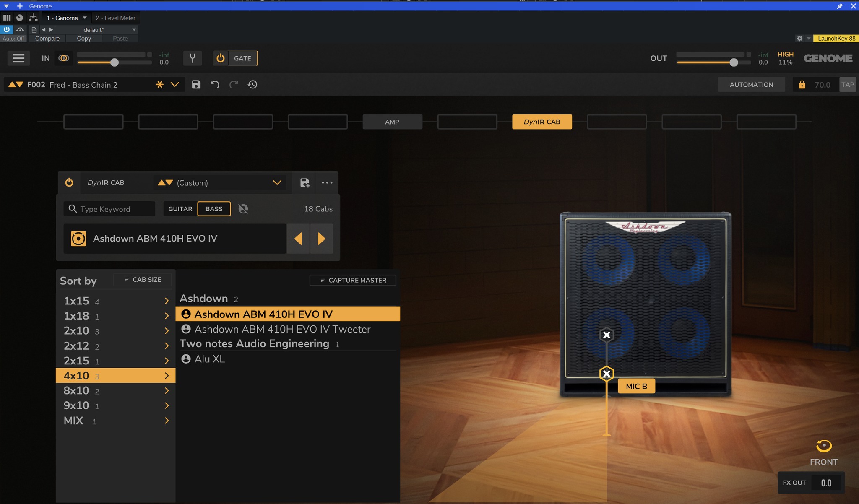
Task: Open plugin settings gear icon
Action: pos(799,39)
